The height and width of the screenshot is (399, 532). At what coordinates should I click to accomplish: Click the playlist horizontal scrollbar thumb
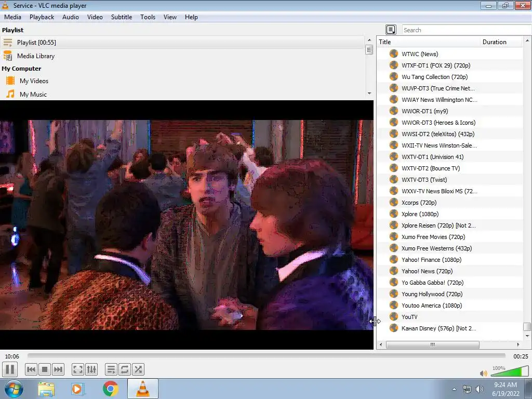click(x=433, y=345)
